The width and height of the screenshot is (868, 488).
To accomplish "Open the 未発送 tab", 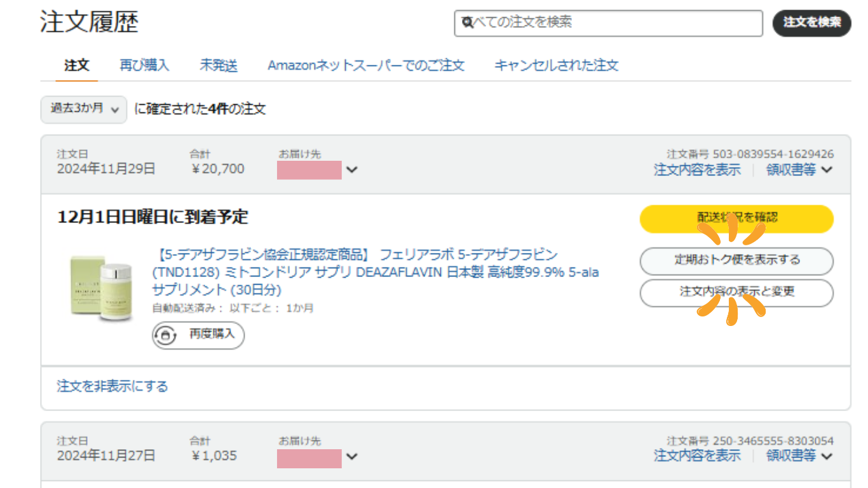I will [x=219, y=65].
